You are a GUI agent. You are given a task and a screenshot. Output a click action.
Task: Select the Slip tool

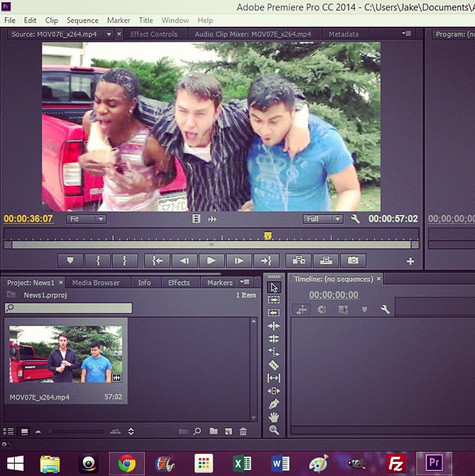tap(274, 378)
